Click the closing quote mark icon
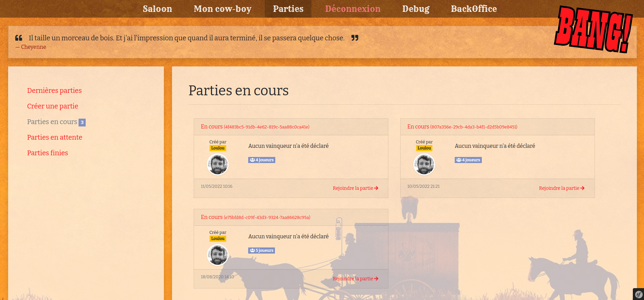The image size is (644, 300). tap(355, 38)
